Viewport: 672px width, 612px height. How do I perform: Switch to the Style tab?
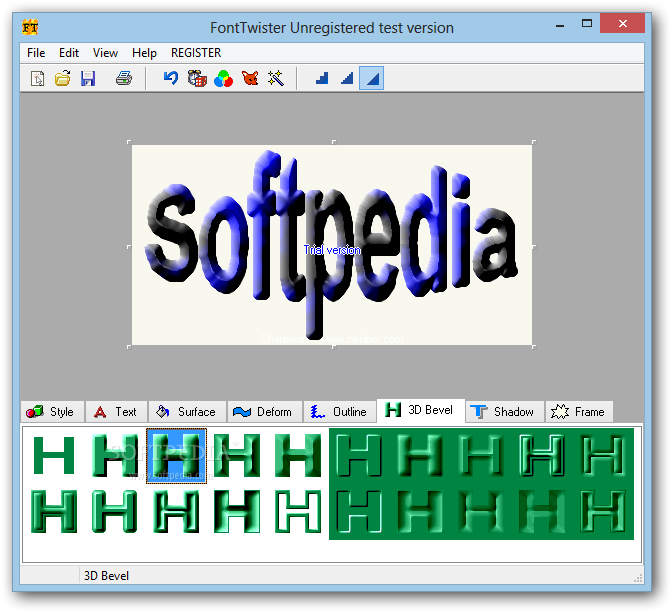(x=52, y=412)
